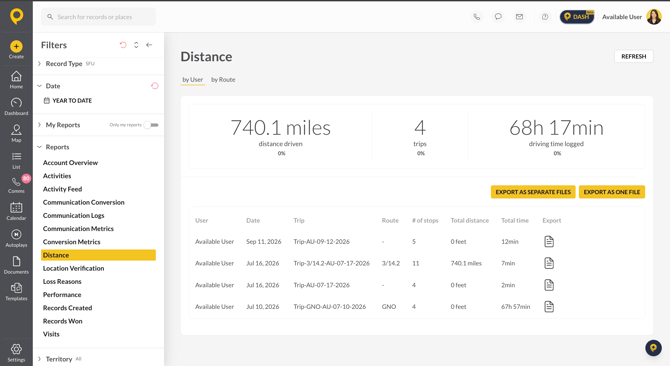Screen dimensions: 670x366
Task: Click the 67h 57min time cell
Action: click(x=516, y=307)
